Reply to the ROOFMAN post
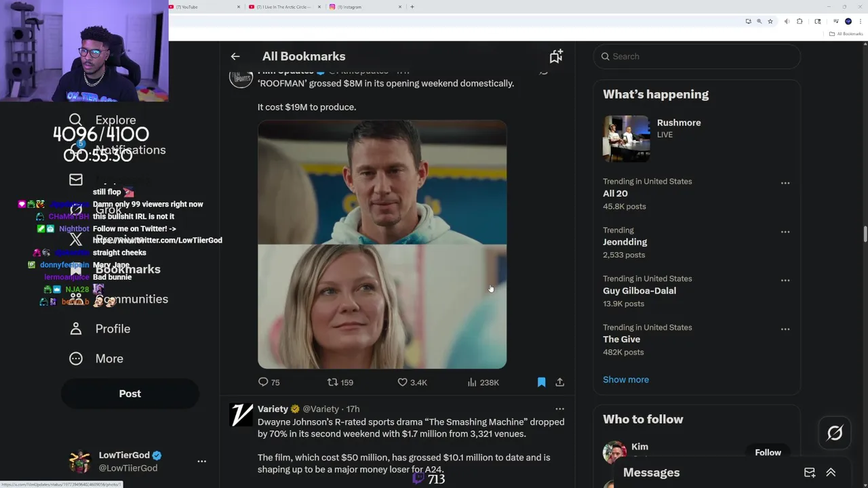The image size is (868, 488). point(269,382)
